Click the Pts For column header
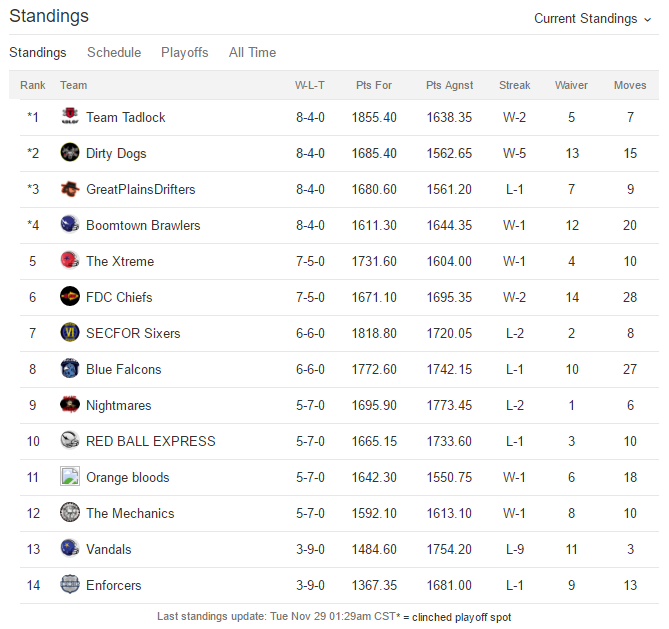This screenshot has width=669, height=629. click(374, 85)
